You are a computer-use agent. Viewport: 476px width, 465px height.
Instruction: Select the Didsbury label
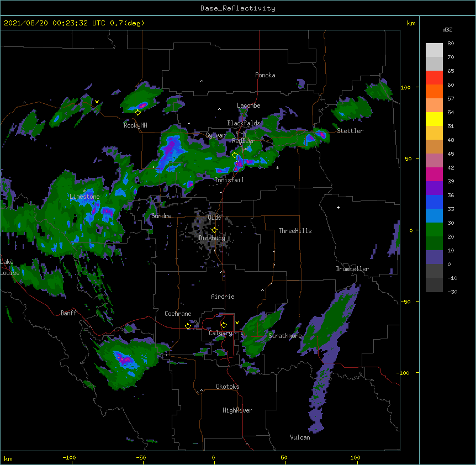pos(212,238)
